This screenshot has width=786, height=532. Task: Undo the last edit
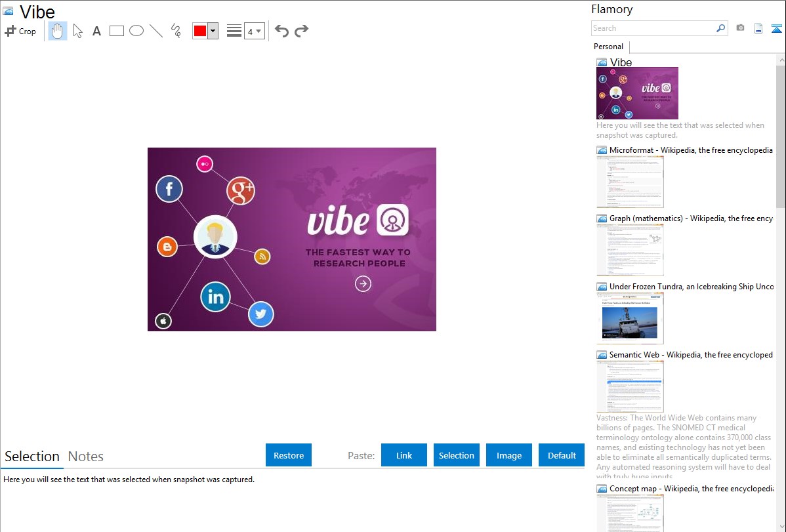(x=281, y=31)
